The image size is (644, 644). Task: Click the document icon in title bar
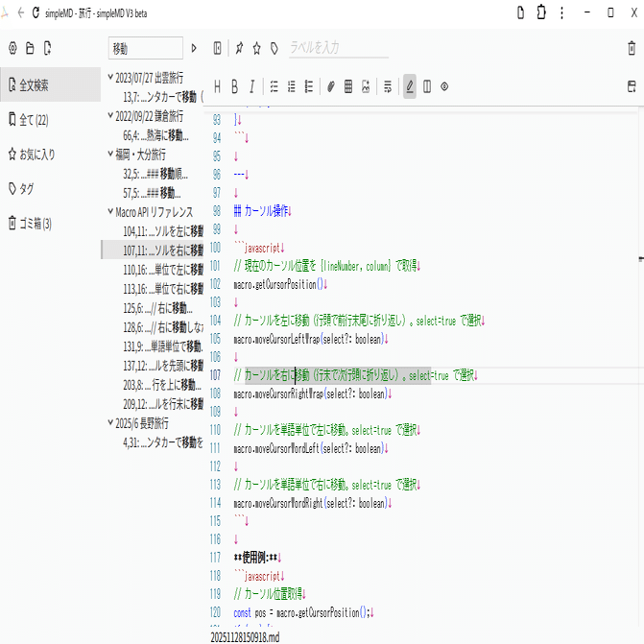[520, 12]
